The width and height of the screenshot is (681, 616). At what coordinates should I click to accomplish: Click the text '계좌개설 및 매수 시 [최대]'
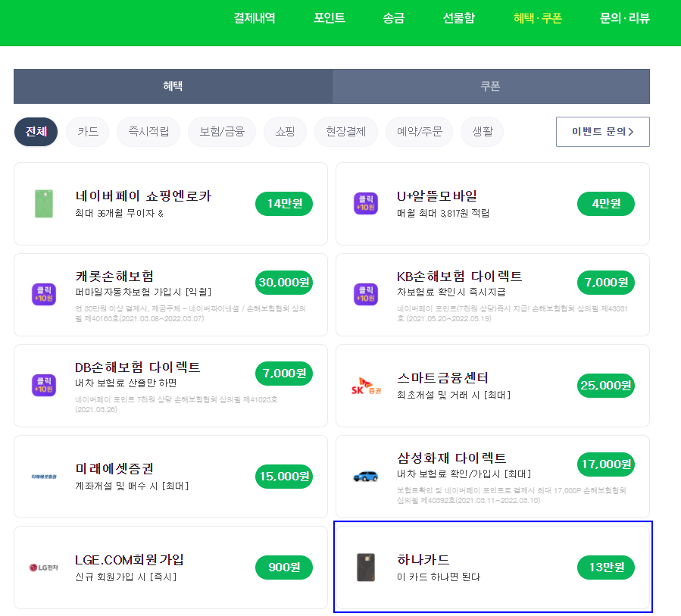pos(132,486)
